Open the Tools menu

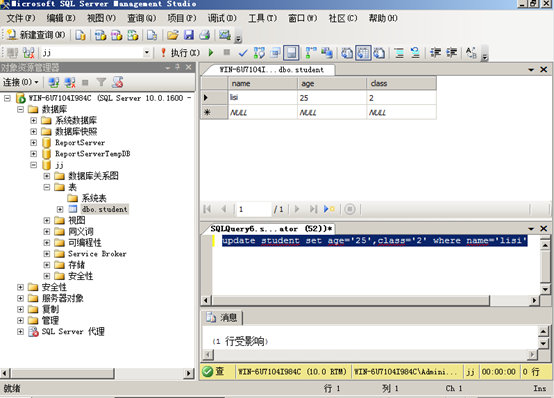[x=262, y=18]
